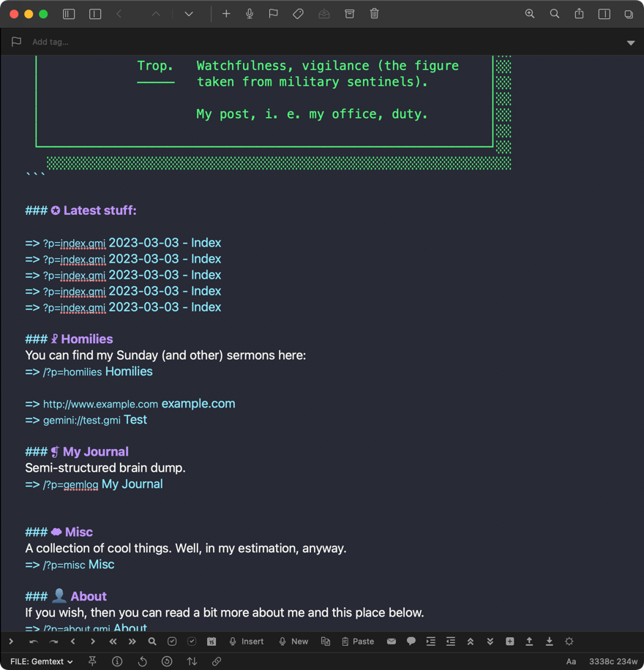Move cursor left with the single chevron
644x670 pixels.
pyautogui.click(x=73, y=641)
